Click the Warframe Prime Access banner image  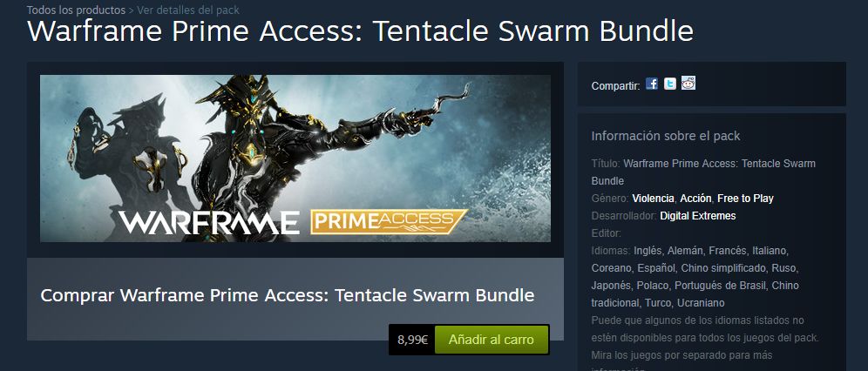coord(295,159)
